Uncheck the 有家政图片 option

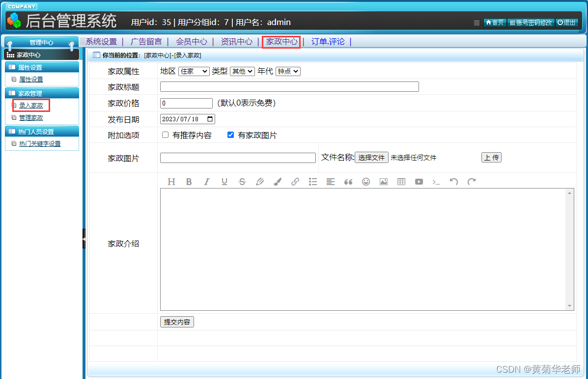click(231, 135)
